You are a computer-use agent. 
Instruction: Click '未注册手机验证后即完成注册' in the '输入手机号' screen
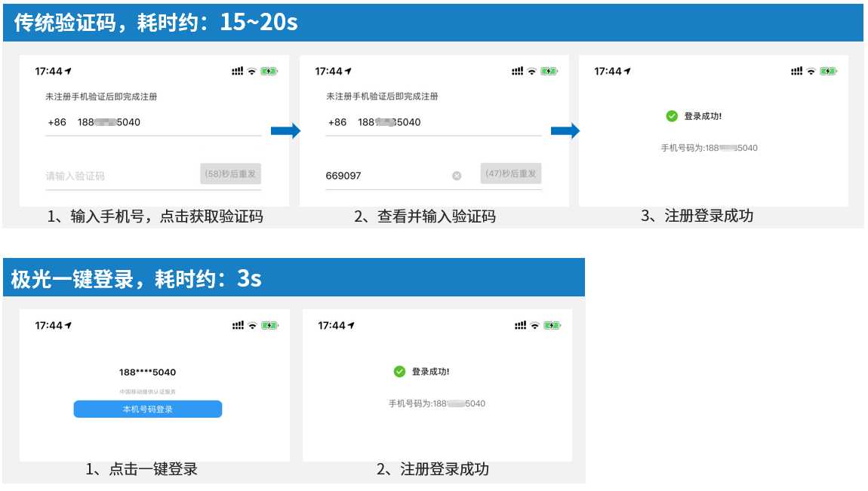[x=101, y=97]
